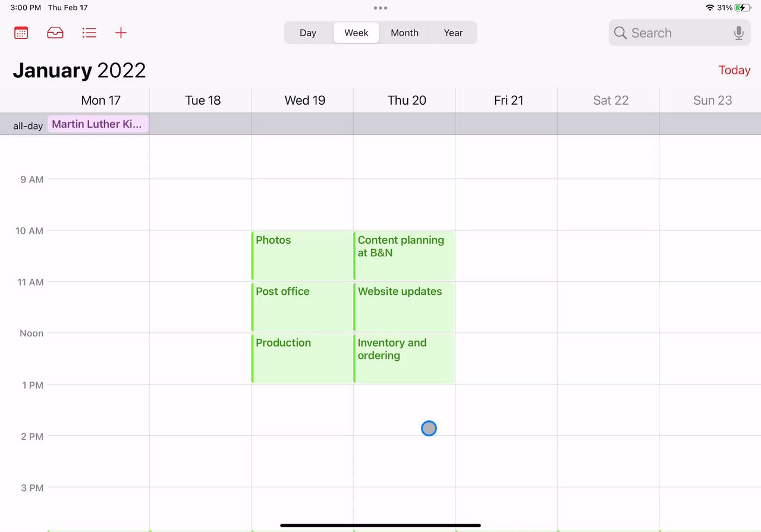Viewport: 761px width, 532px height.
Task: Show the events list view icon
Action: (x=89, y=33)
